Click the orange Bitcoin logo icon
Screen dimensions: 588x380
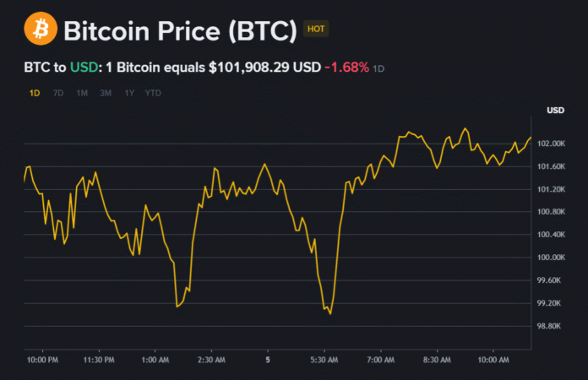[39, 30]
